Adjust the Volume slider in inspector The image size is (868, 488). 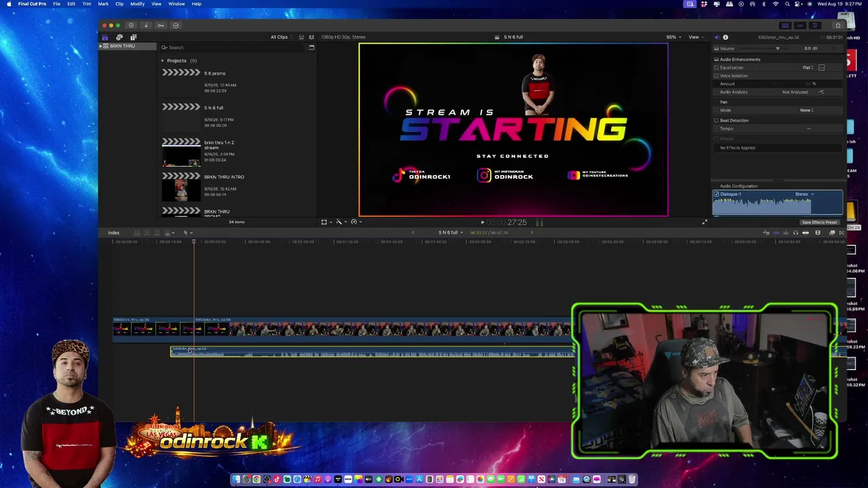point(778,49)
